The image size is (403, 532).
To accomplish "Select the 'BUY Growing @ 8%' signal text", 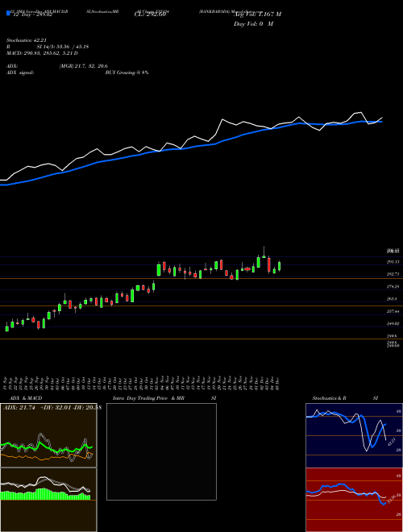I will click(x=127, y=73).
